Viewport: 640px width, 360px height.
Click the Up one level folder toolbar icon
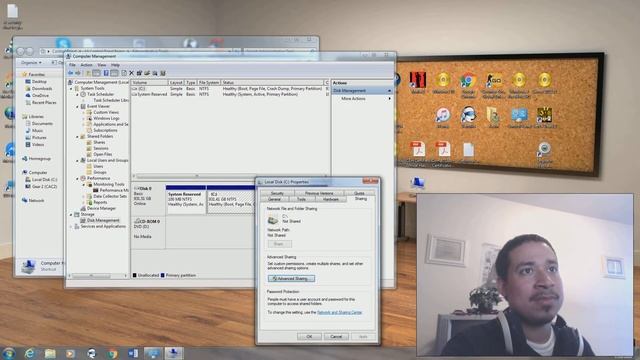88,73
